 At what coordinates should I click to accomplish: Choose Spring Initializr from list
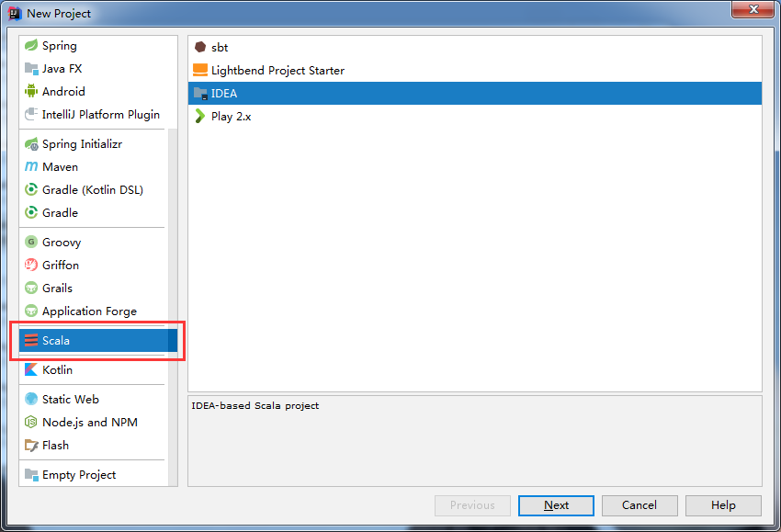click(x=82, y=144)
